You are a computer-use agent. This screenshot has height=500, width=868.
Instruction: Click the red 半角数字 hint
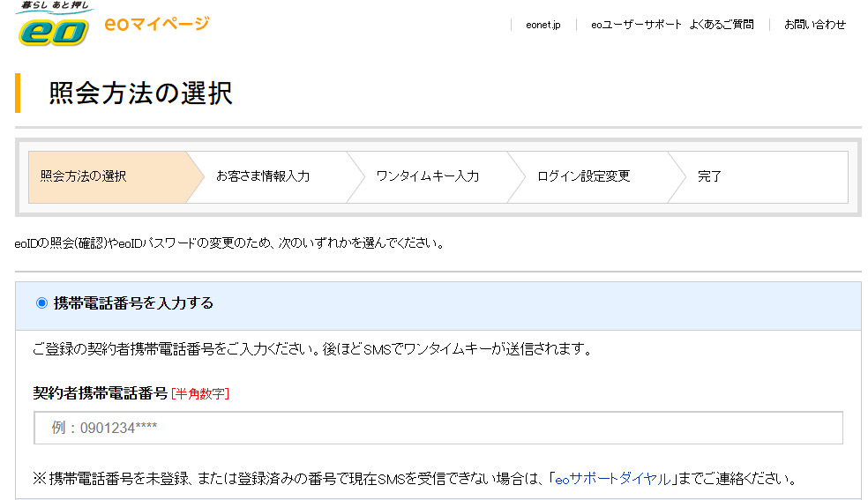(x=200, y=393)
